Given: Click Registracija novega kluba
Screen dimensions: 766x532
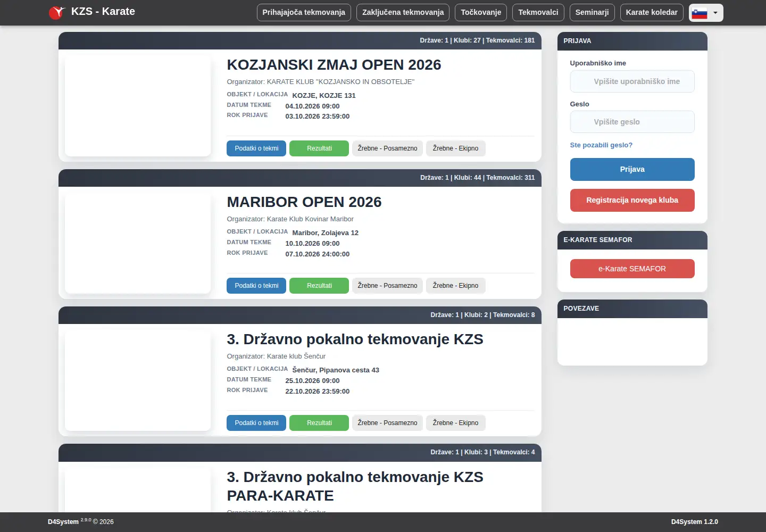Looking at the screenshot, I should point(632,200).
